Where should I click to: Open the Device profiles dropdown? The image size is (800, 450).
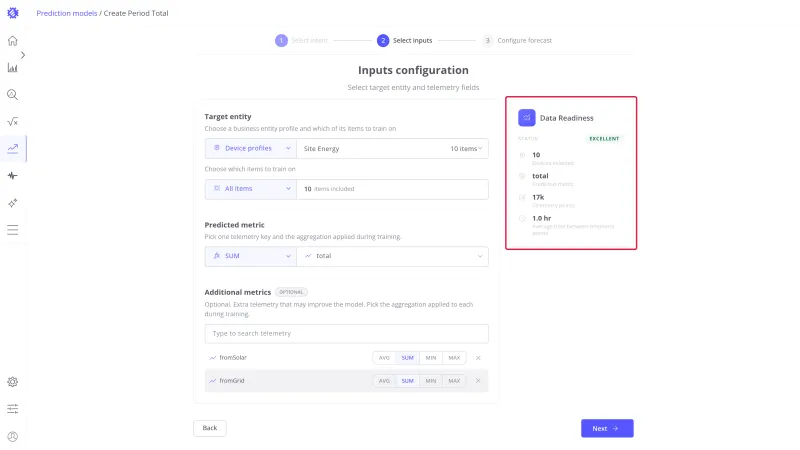pyautogui.click(x=251, y=148)
